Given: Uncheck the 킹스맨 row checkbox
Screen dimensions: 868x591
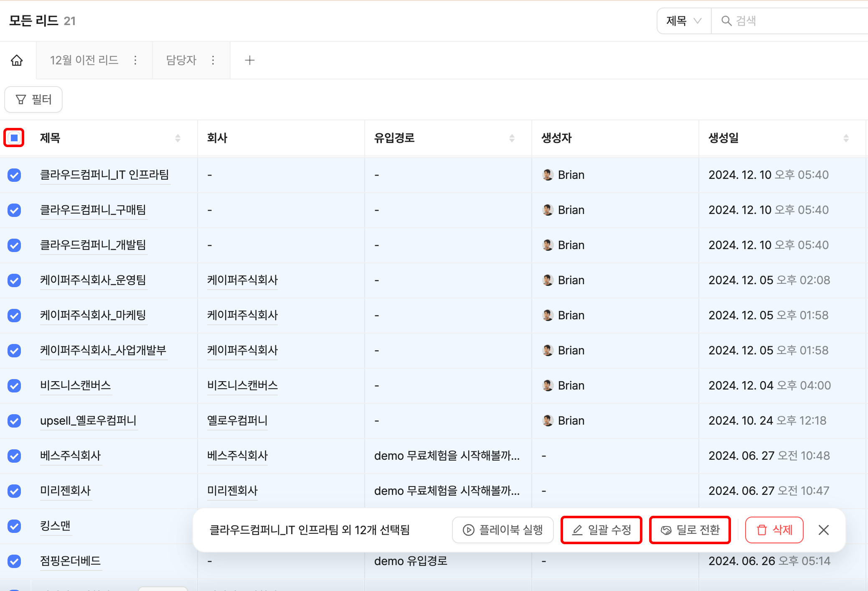Looking at the screenshot, I should 14,526.
